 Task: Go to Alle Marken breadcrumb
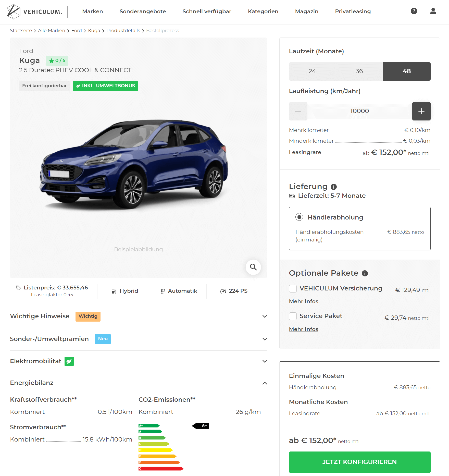(52, 31)
